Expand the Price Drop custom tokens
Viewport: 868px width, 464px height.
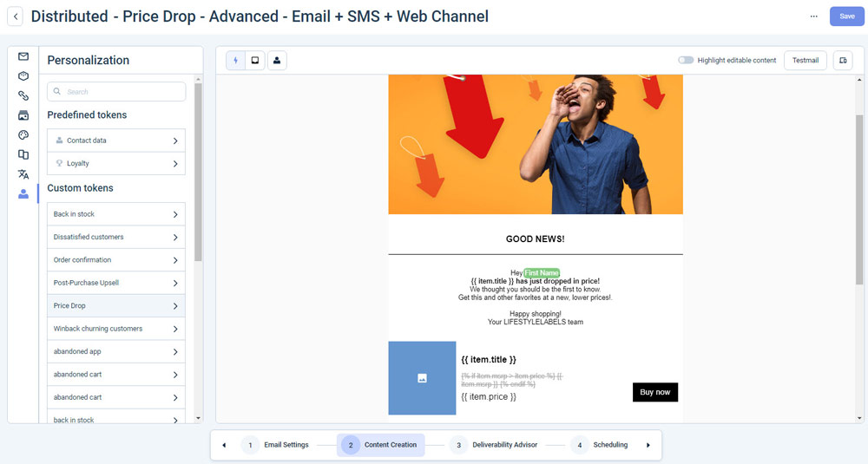pos(116,306)
